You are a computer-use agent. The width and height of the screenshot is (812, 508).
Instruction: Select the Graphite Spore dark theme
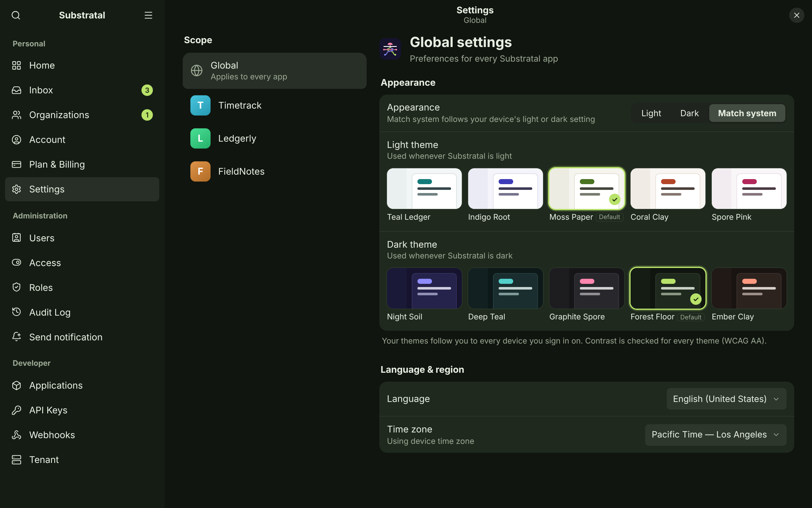tap(586, 288)
